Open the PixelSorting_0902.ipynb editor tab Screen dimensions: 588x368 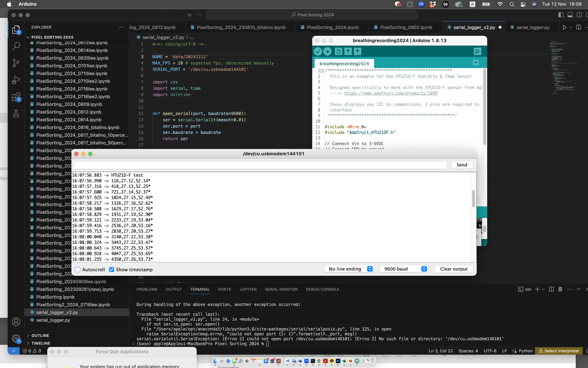click(406, 27)
